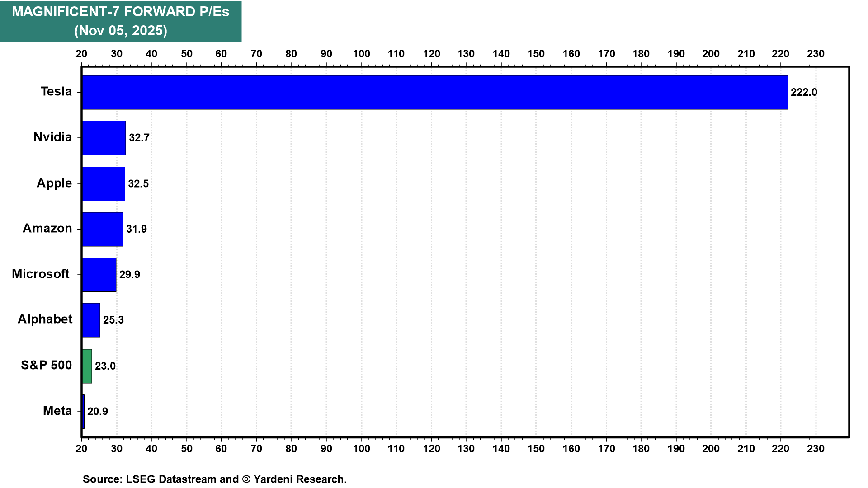Click the Amazon 31.9 value label
Viewport: 868px width, 488px height.
[137, 229]
